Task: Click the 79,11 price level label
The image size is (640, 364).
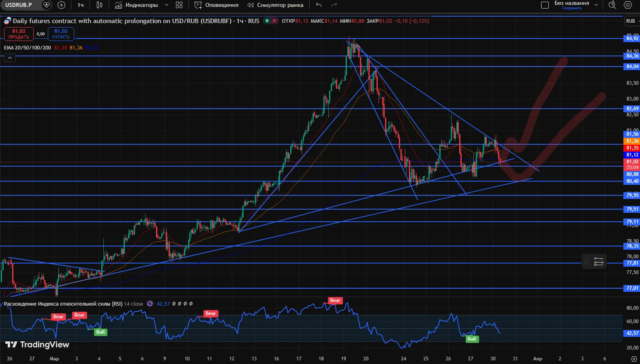Action: [632, 222]
